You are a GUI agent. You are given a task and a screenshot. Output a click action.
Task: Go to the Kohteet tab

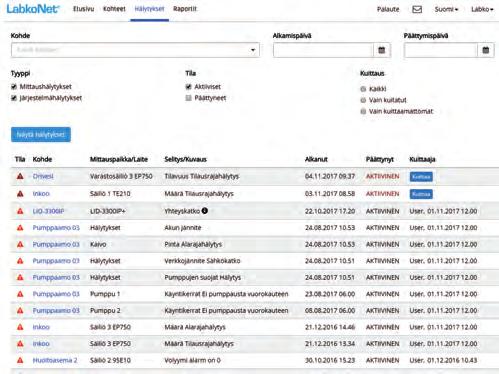pyautogui.click(x=114, y=9)
